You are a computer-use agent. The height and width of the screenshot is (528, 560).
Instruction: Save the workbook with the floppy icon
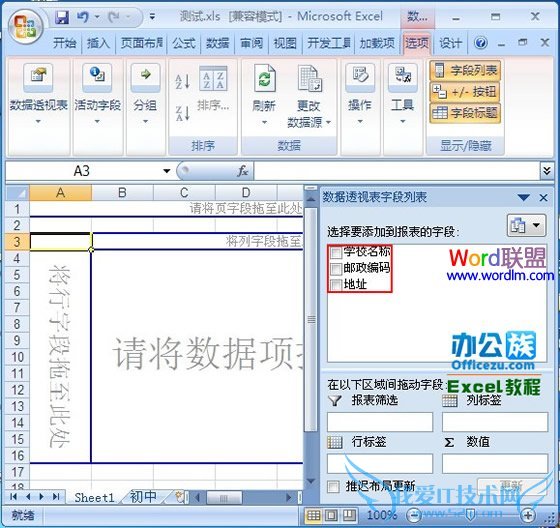(x=62, y=17)
